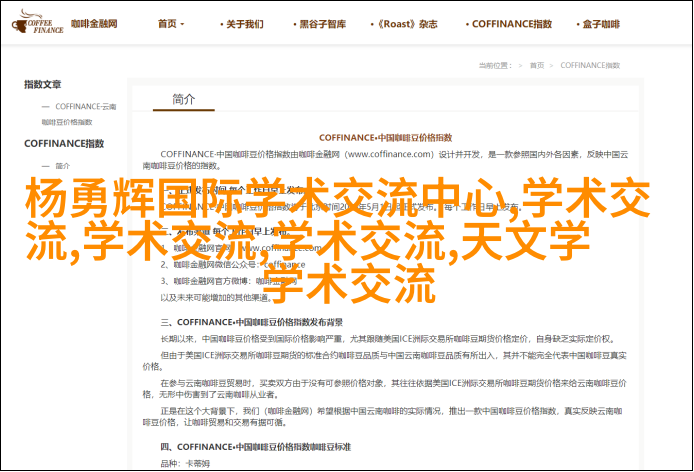Screen dimensions: 694x472
Task: Open the 盒子咖啡 menu item
Action: tap(598, 24)
